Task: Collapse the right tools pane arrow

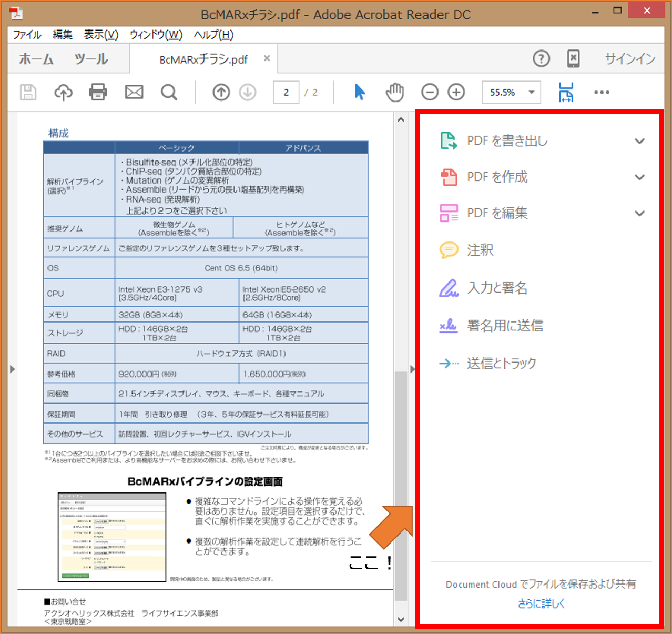Action: click(412, 369)
